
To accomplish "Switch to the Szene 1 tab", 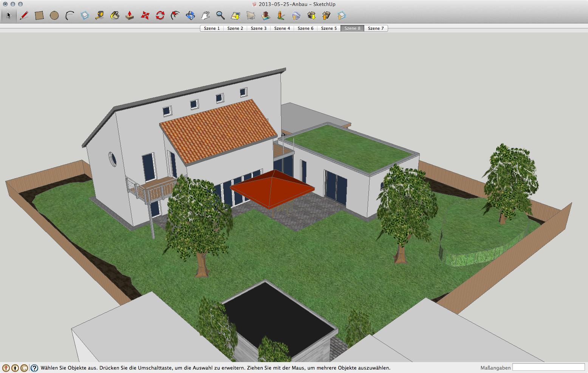I will pyautogui.click(x=212, y=28).
